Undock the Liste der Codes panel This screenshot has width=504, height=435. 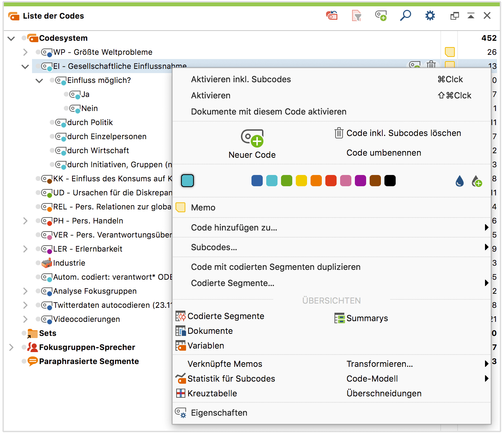[454, 15]
